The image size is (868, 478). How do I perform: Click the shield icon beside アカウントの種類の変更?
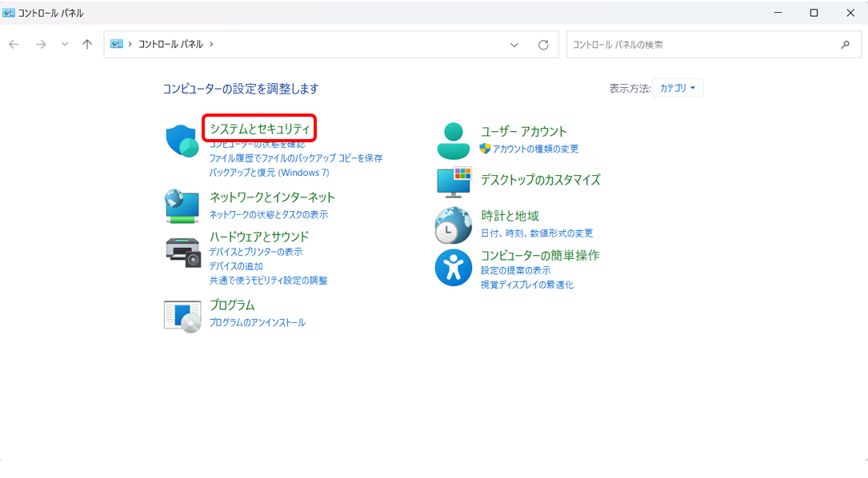click(x=485, y=148)
